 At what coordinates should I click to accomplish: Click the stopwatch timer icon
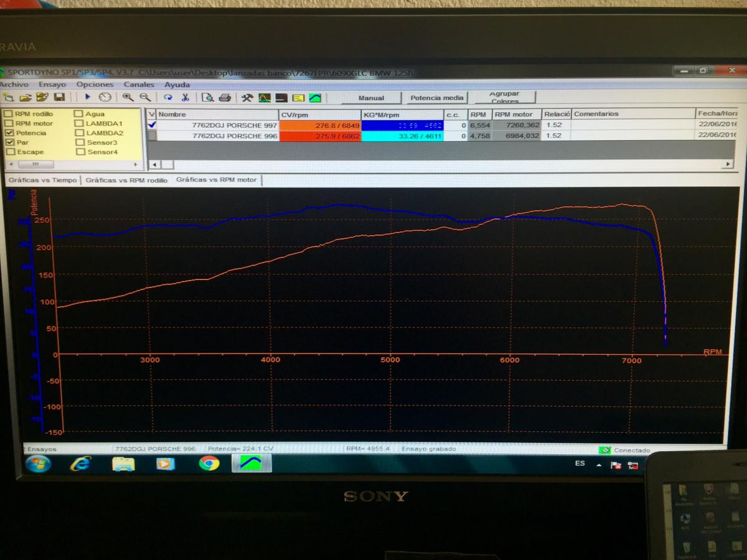(105, 97)
